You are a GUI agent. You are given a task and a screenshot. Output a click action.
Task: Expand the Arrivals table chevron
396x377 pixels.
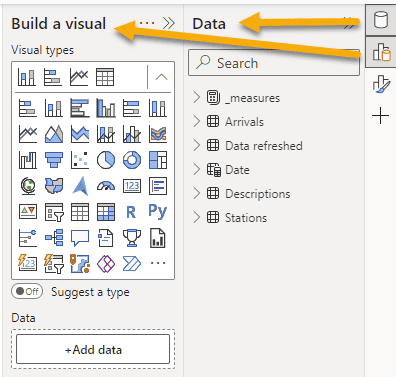point(197,121)
